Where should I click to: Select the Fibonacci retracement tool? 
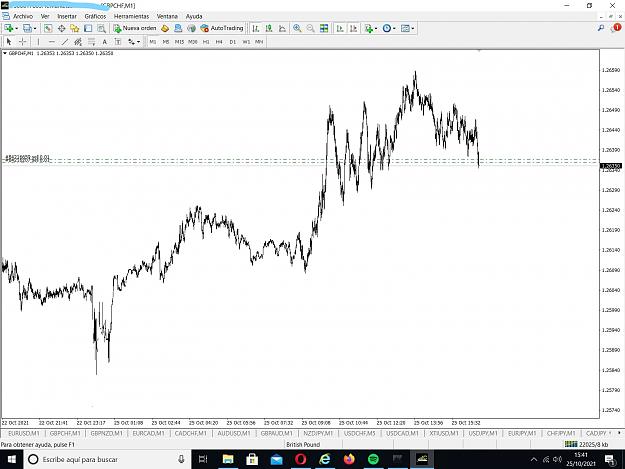91,41
